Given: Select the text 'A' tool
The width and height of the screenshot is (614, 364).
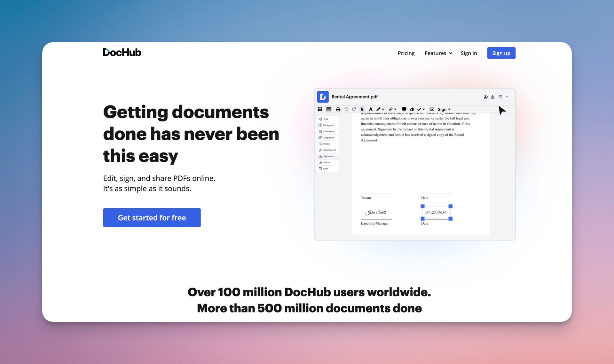Looking at the screenshot, I should (371, 109).
